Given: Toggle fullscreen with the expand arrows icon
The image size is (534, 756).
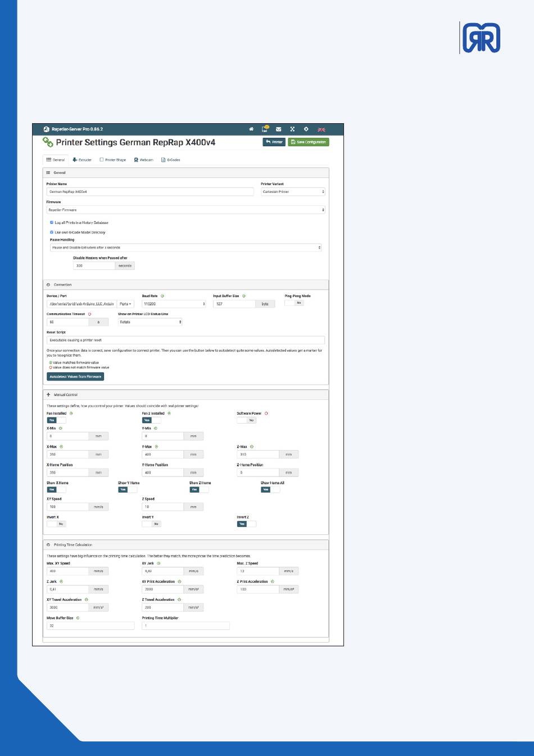Looking at the screenshot, I should pos(292,129).
